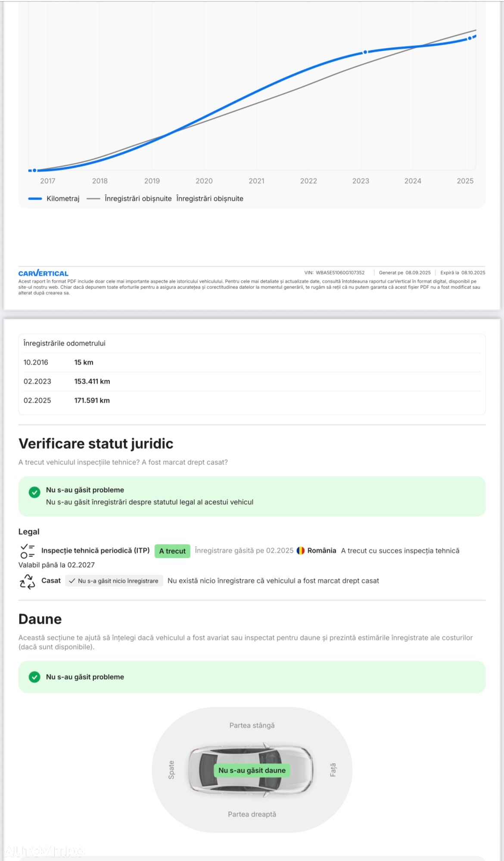
Task: Select the 'A trecut' status badge
Action: click(172, 551)
